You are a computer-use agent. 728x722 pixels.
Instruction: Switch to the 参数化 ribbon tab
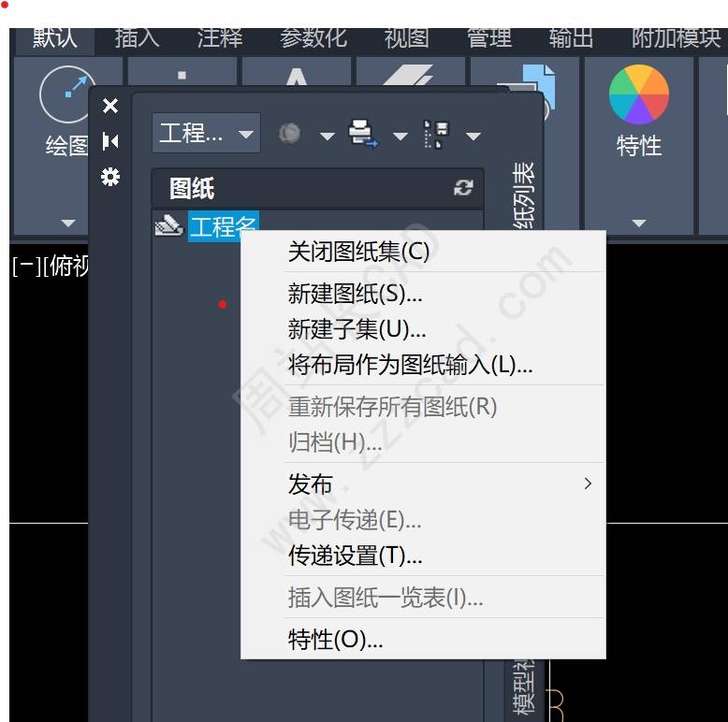313,38
